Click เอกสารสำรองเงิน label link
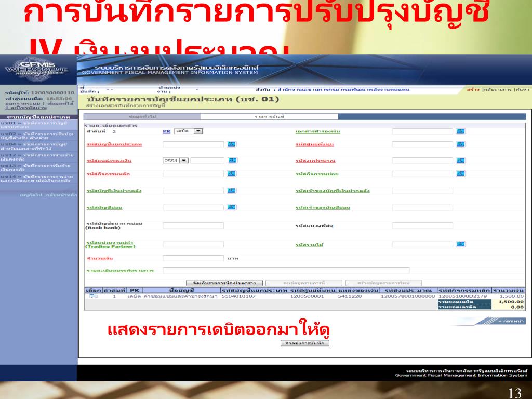 click(317, 131)
